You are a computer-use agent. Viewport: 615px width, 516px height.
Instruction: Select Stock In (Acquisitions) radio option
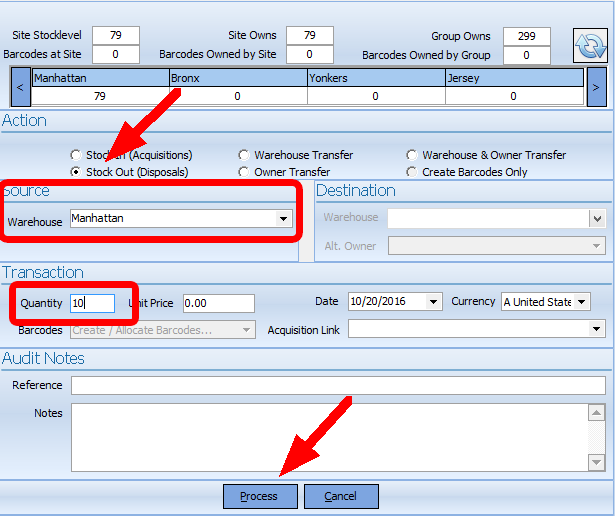(x=77, y=155)
